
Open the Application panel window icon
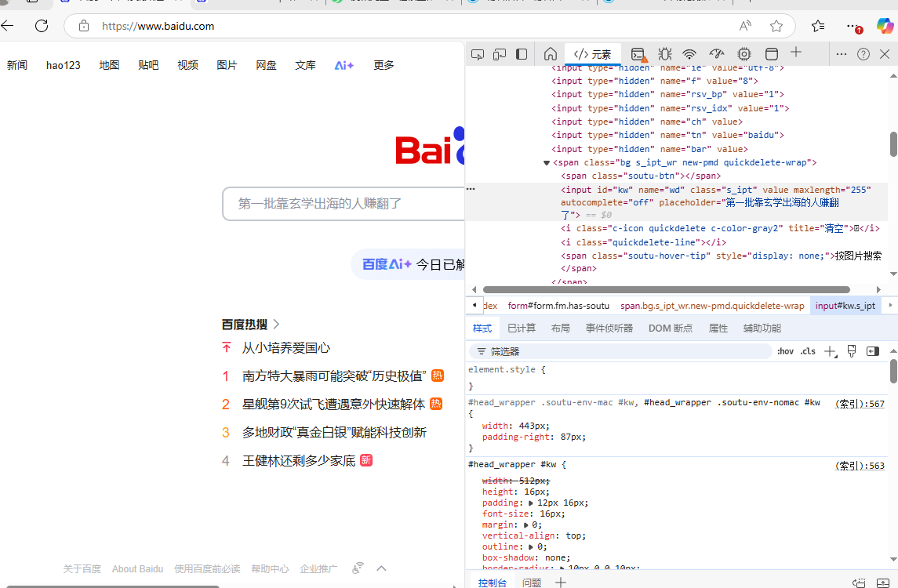click(x=772, y=54)
